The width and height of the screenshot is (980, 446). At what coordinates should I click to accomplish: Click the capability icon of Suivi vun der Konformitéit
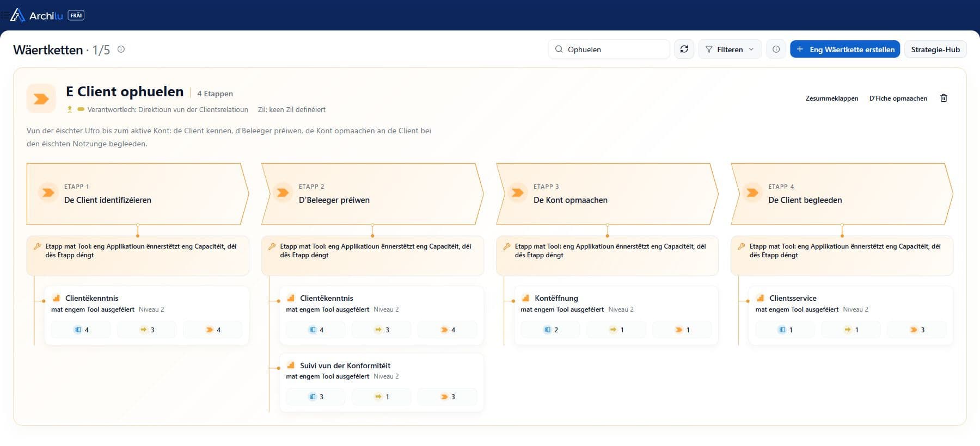(291, 366)
